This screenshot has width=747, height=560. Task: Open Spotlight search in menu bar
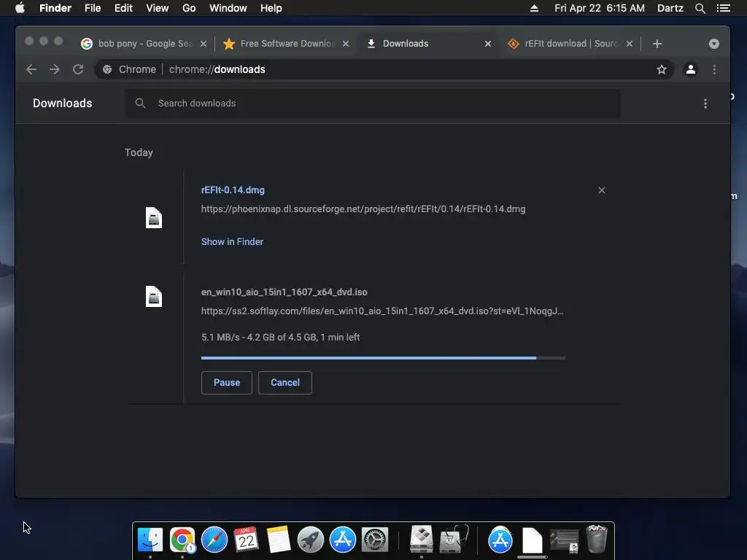coord(700,8)
